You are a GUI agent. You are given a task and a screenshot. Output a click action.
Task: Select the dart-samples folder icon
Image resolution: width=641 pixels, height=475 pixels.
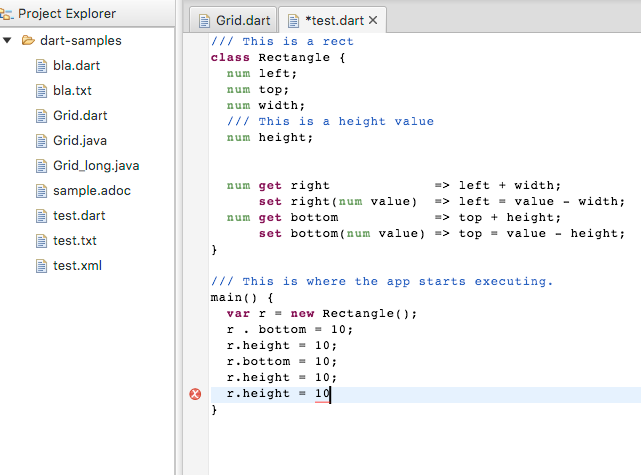[x=27, y=41]
